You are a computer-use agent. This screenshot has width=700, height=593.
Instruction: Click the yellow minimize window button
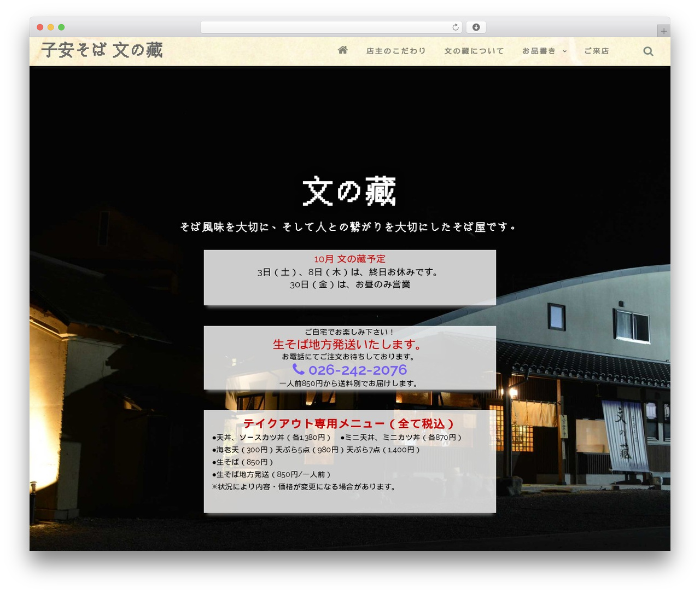pos(51,27)
